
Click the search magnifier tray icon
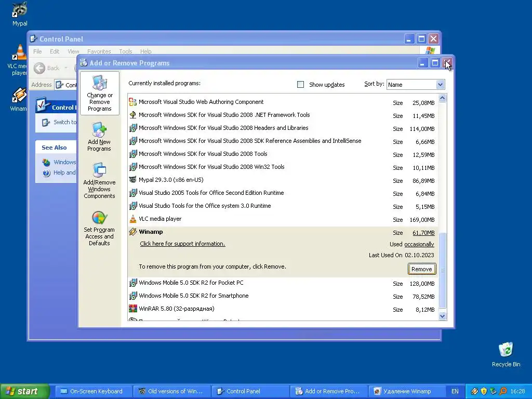(503, 391)
